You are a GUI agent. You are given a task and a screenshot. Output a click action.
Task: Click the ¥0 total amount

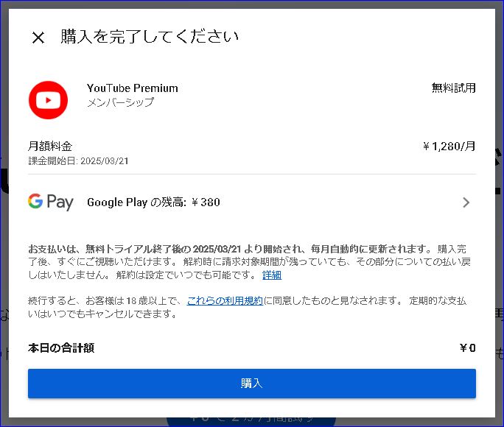(x=468, y=348)
